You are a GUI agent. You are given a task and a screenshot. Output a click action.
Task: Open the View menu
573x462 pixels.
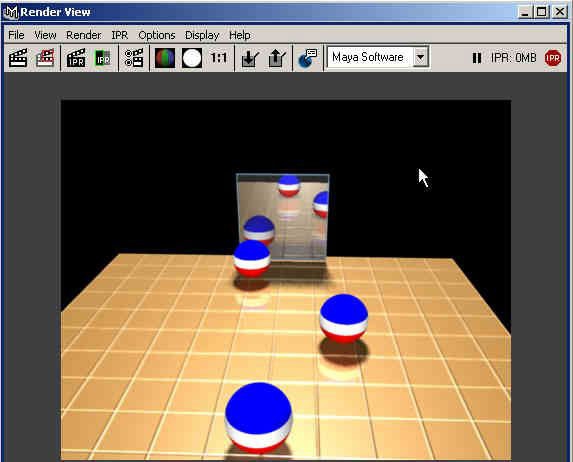(x=45, y=35)
